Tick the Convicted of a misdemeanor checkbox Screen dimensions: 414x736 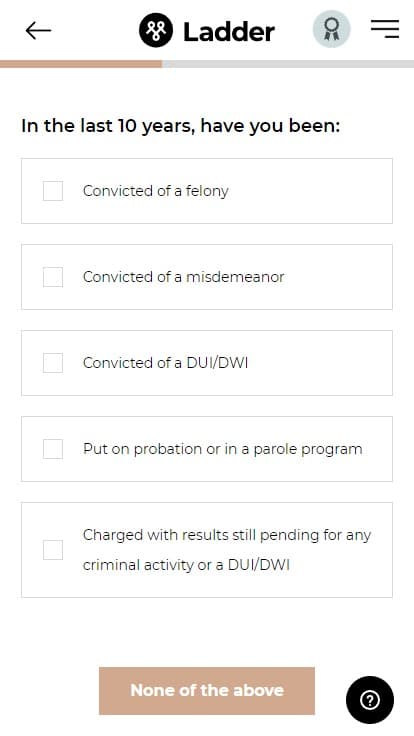point(53,277)
